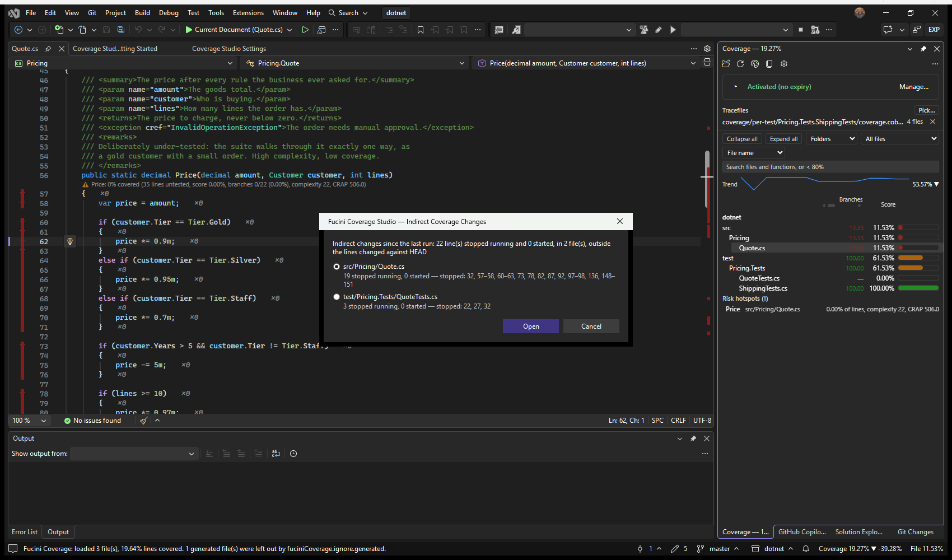952x560 pixels.
Task: Open the Show output from dropdown
Action: click(133, 454)
